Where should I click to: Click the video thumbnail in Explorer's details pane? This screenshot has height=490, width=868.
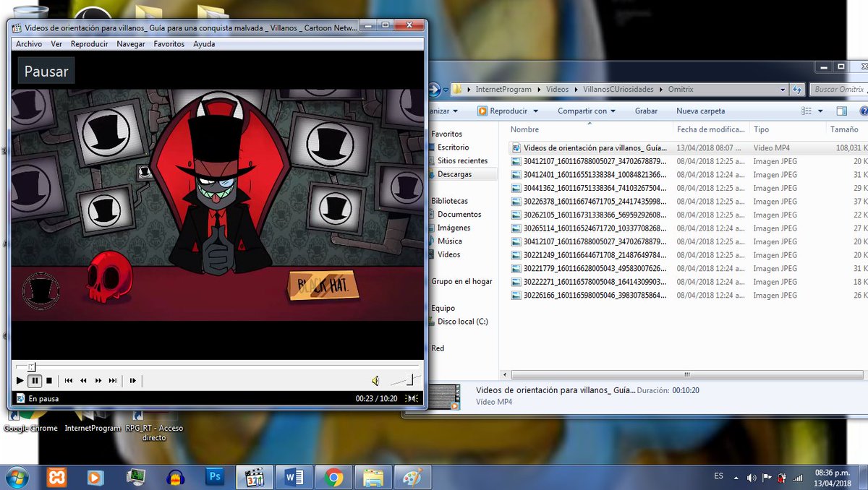coord(446,397)
